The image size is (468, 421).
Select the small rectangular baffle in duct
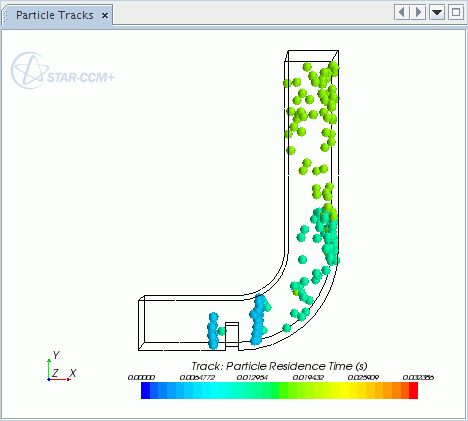click(232, 336)
